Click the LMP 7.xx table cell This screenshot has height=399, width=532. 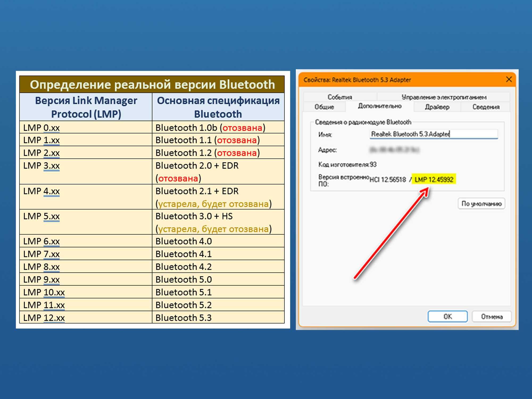pyautogui.click(x=86, y=254)
